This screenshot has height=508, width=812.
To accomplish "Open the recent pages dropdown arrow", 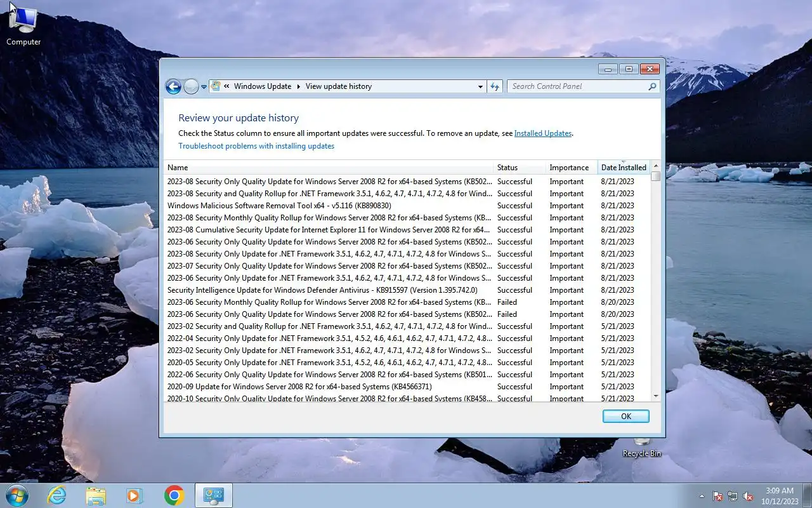I will [204, 87].
